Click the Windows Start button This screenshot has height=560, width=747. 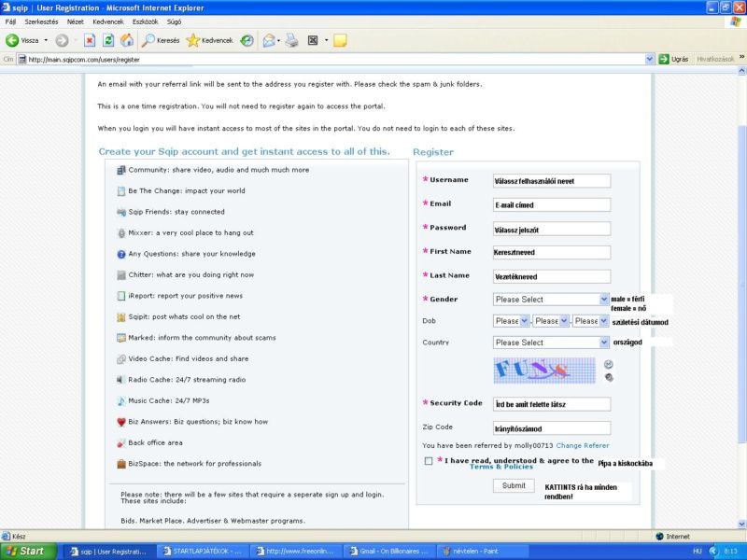click(28, 551)
